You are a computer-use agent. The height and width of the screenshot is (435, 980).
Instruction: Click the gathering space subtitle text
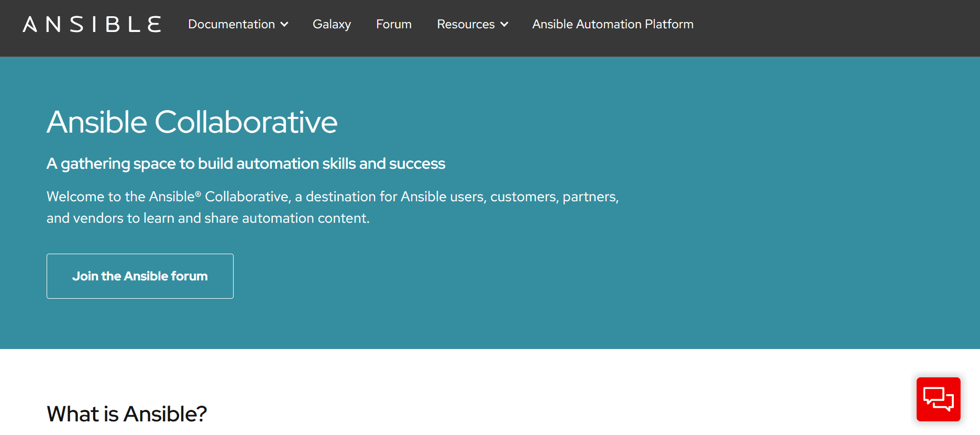click(246, 164)
